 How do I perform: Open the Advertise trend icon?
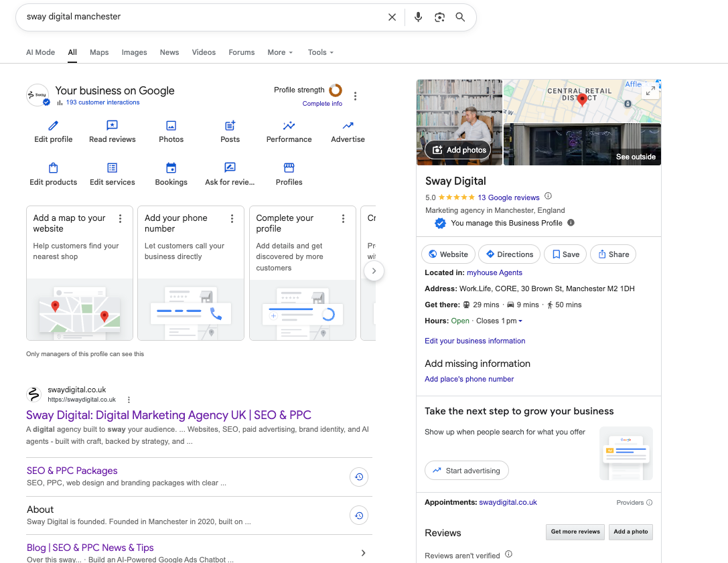(x=348, y=125)
